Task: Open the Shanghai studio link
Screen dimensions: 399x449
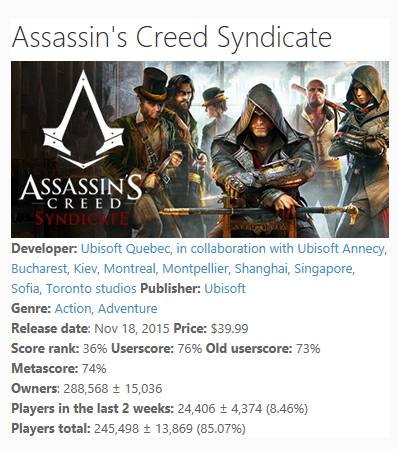Action: click(261, 269)
